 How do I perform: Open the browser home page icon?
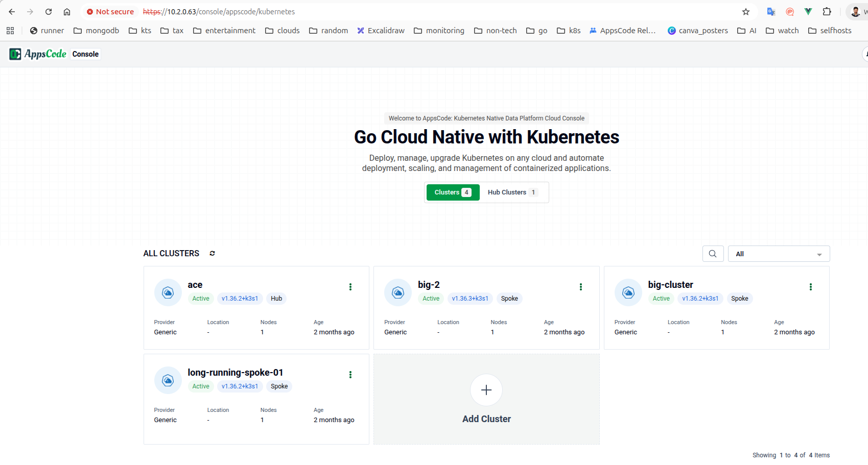click(x=67, y=12)
